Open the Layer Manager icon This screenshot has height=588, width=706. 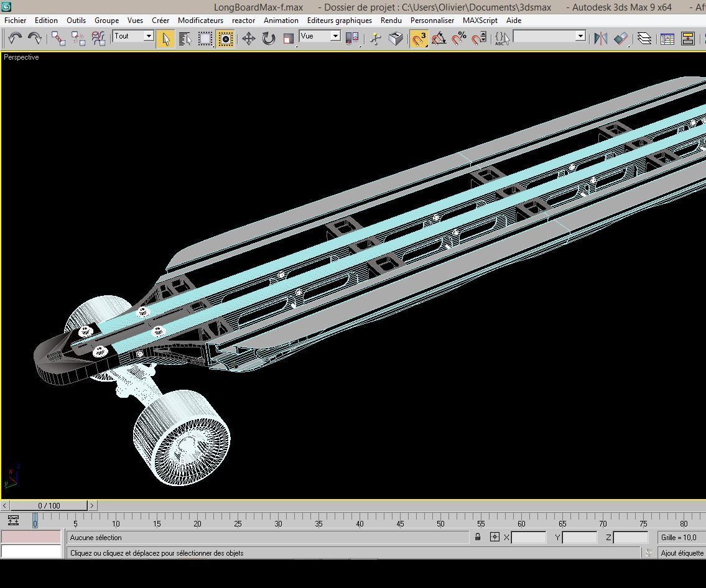point(644,39)
